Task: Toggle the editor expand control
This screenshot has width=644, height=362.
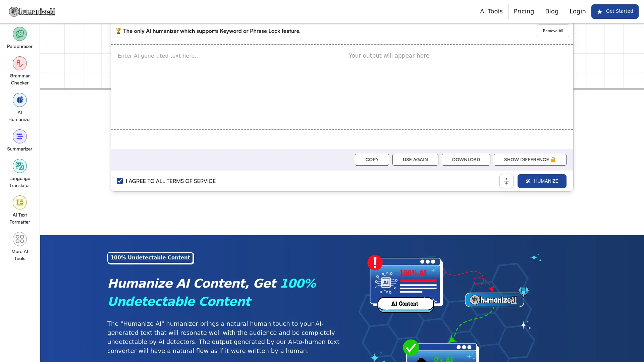Action: pos(506,181)
